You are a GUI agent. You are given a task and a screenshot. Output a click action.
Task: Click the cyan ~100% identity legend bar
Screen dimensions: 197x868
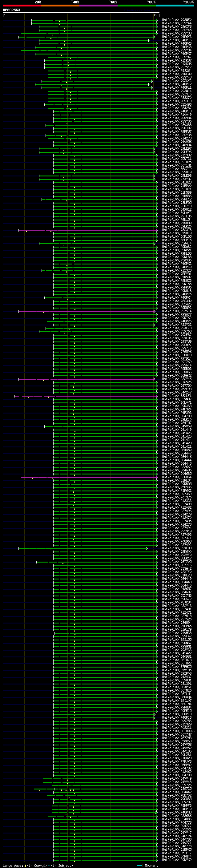pos(175,6)
